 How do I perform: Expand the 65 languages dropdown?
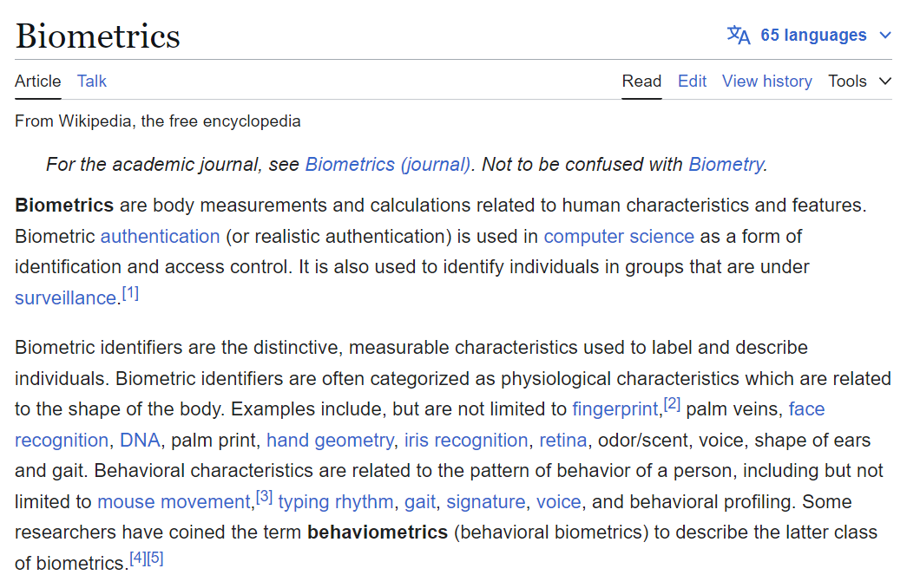tap(812, 36)
